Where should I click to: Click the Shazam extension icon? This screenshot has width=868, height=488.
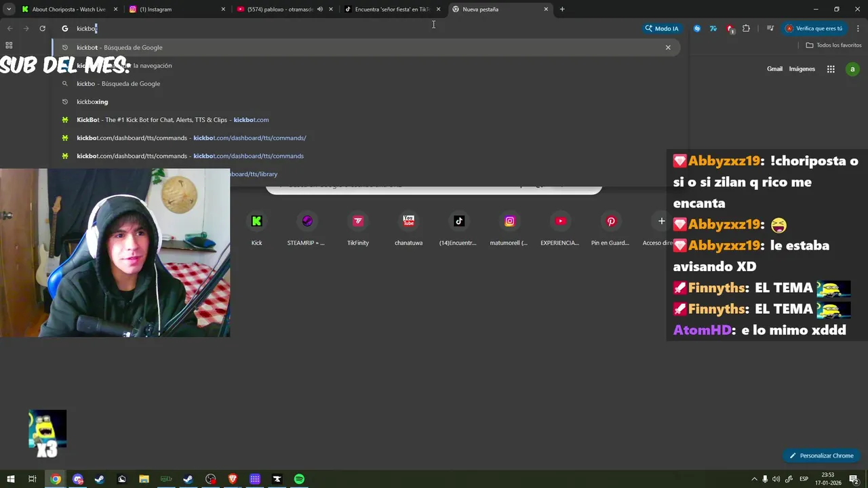tap(697, 28)
